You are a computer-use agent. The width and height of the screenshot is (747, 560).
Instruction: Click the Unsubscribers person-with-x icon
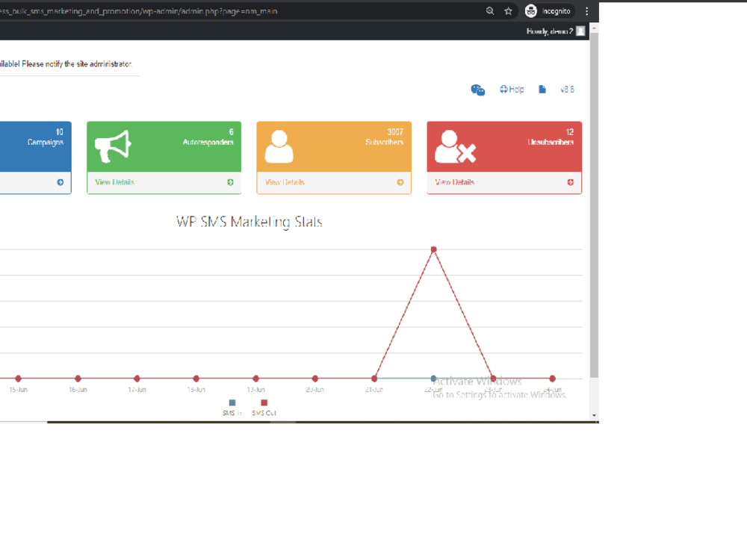click(x=456, y=146)
